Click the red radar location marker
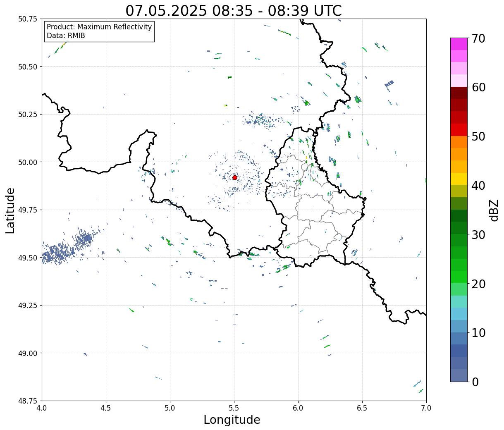Image resolution: width=504 pixels, height=430 pixels. [234, 177]
